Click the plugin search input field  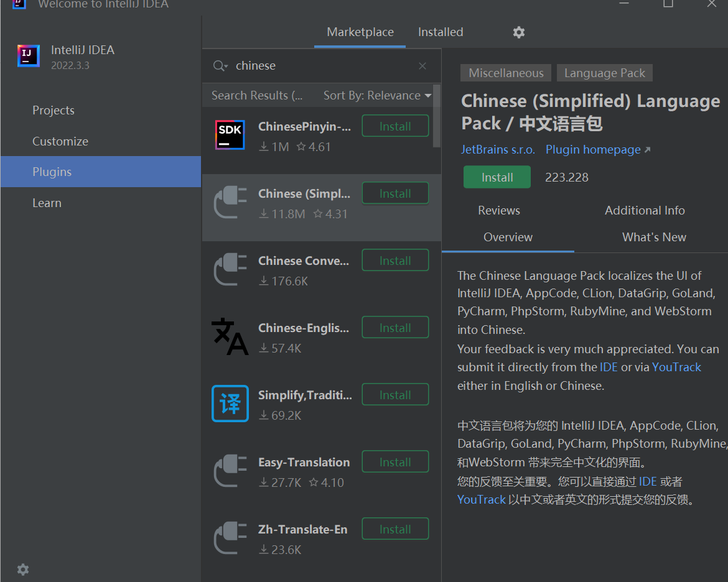[321, 66]
